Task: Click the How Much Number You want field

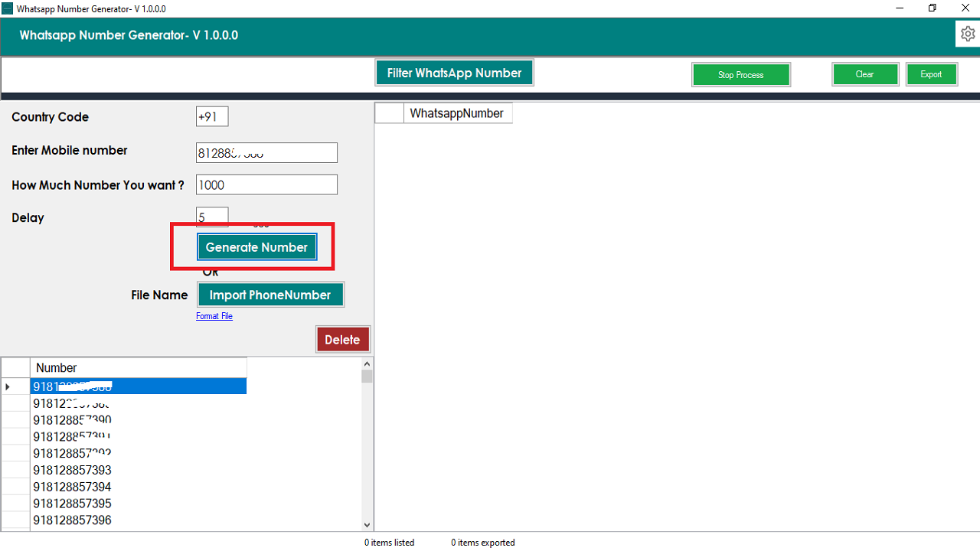Action: click(266, 184)
